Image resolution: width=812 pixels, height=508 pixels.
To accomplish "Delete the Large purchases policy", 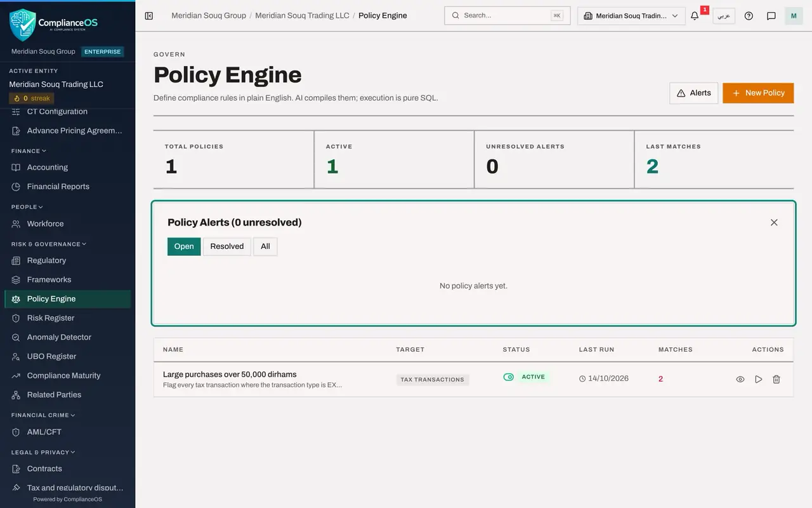I will coord(776,379).
